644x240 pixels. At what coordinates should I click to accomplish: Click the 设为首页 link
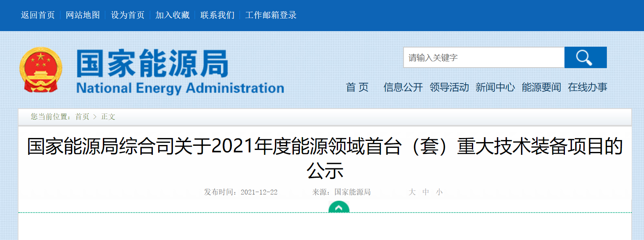coord(128,15)
